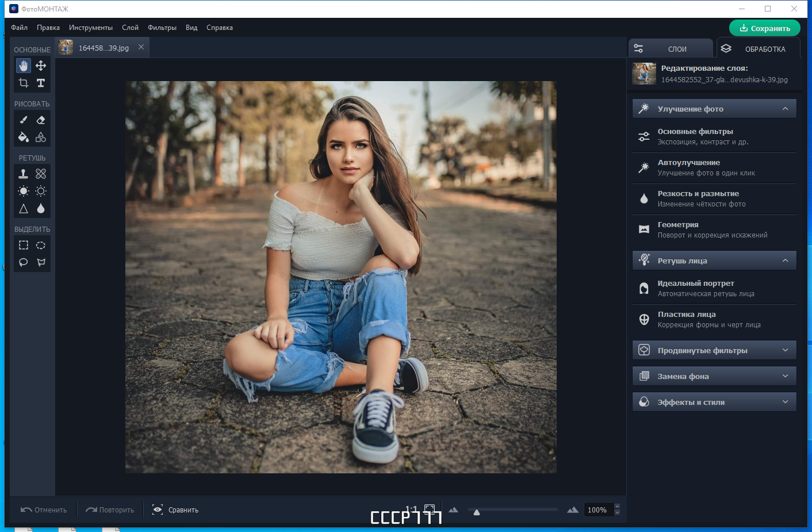Select the Hand pan tool

tap(24, 66)
